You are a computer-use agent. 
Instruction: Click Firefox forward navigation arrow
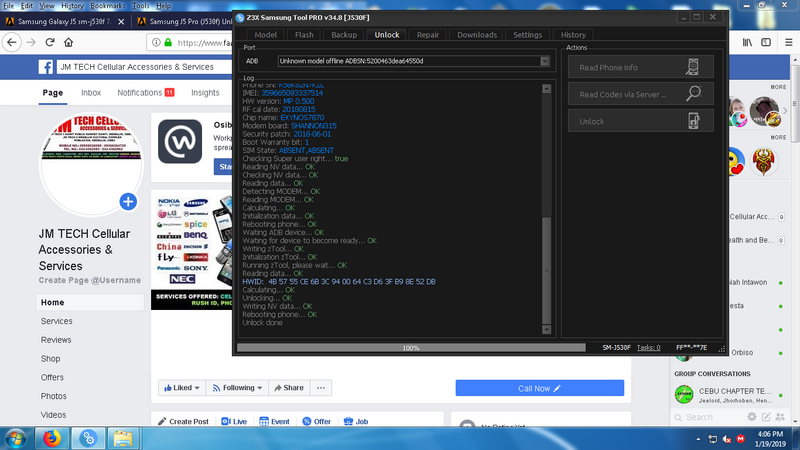point(31,42)
